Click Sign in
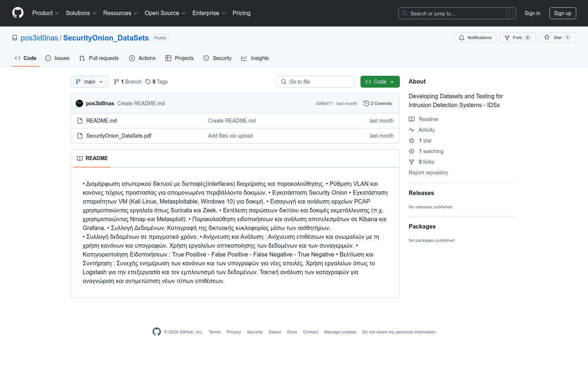Image resolution: width=588 pixels, height=368 pixels. (533, 13)
